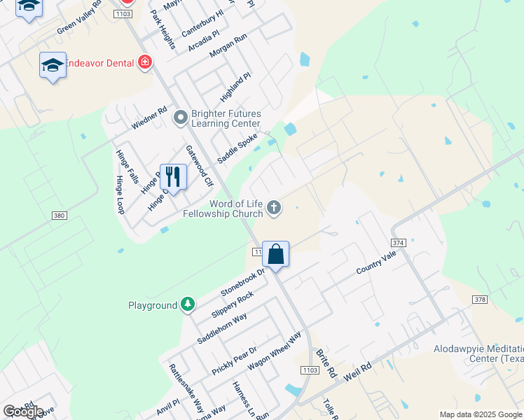Viewport: 524px width, 420px height.
Task: Select the school marker near Green Valley Rd
Action: click(29, 9)
